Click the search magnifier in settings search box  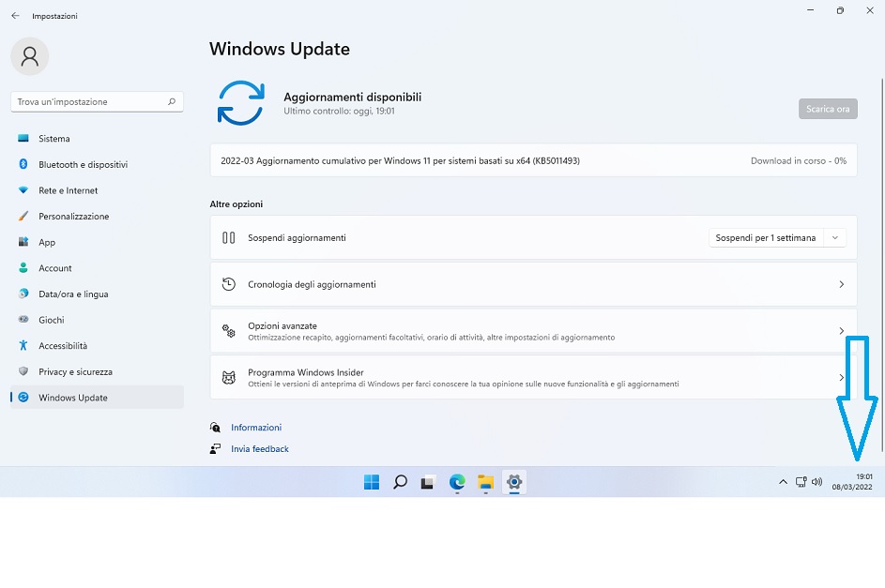pos(172,101)
